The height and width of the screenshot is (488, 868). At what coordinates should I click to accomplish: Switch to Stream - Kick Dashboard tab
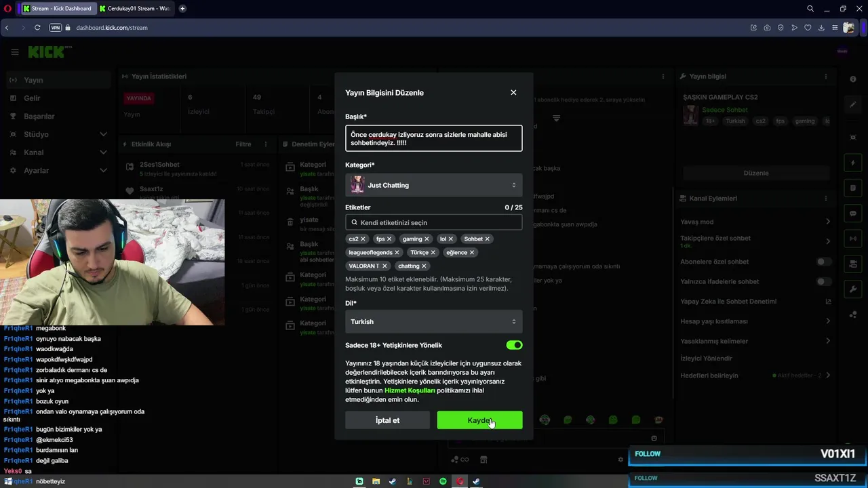(x=58, y=9)
